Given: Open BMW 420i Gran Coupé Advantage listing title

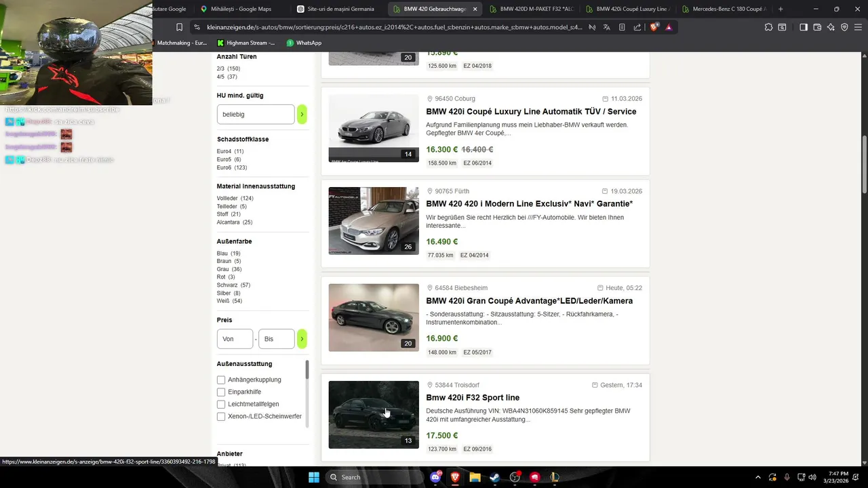Looking at the screenshot, I should pyautogui.click(x=530, y=300).
